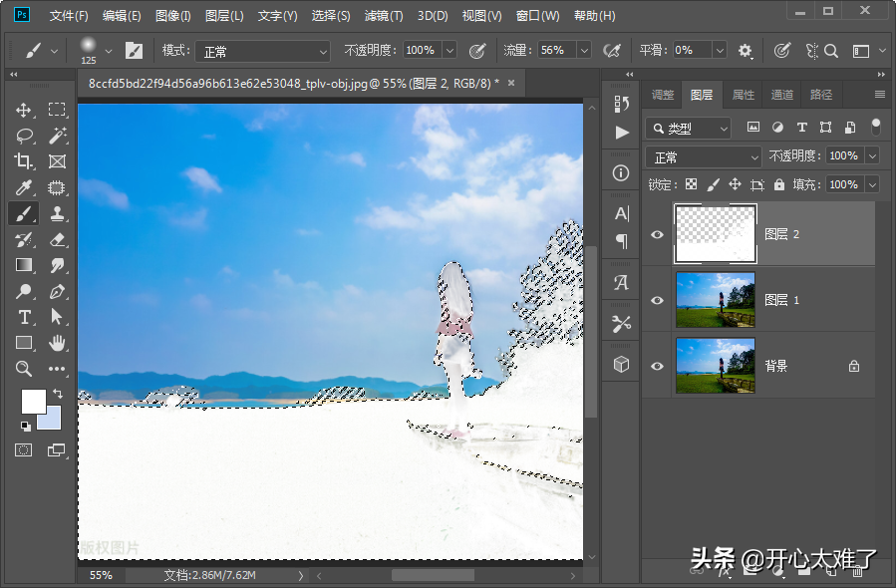Select the History Brush tool

[24, 239]
